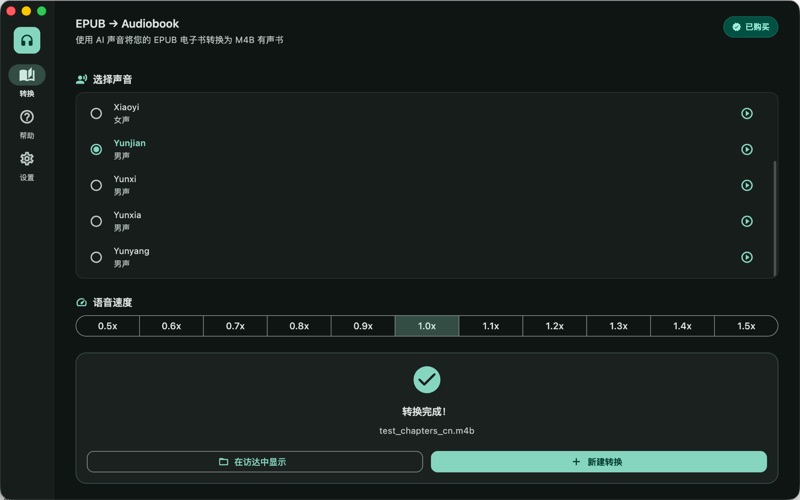Click the 已购买 purchased badge
Image resolution: width=800 pixels, height=500 pixels.
(751, 27)
